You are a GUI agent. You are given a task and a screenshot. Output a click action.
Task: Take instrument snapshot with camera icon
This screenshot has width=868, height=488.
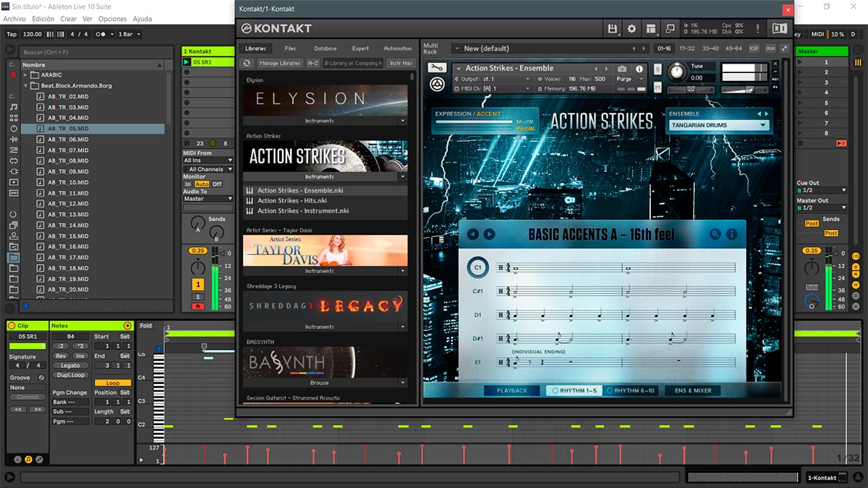pos(622,69)
